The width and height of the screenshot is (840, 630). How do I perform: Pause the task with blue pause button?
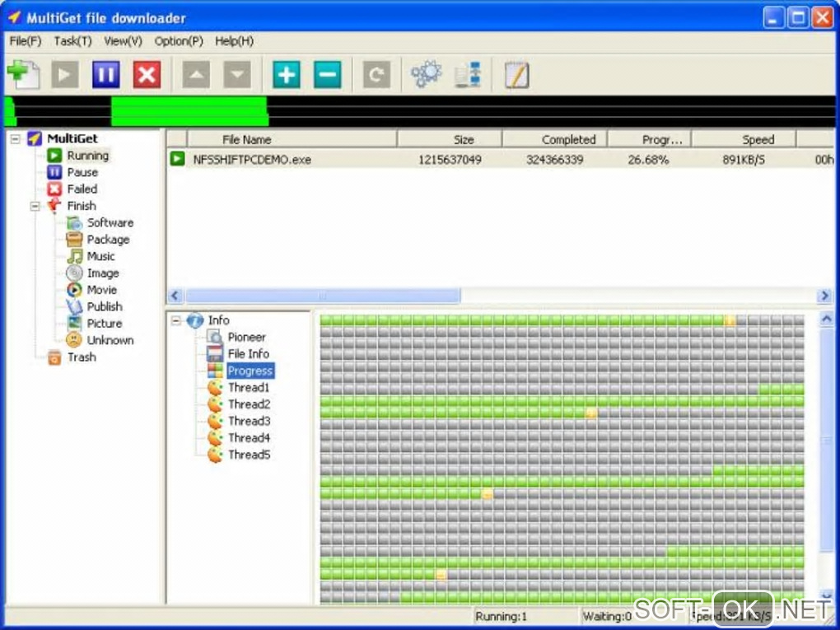click(x=106, y=74)
